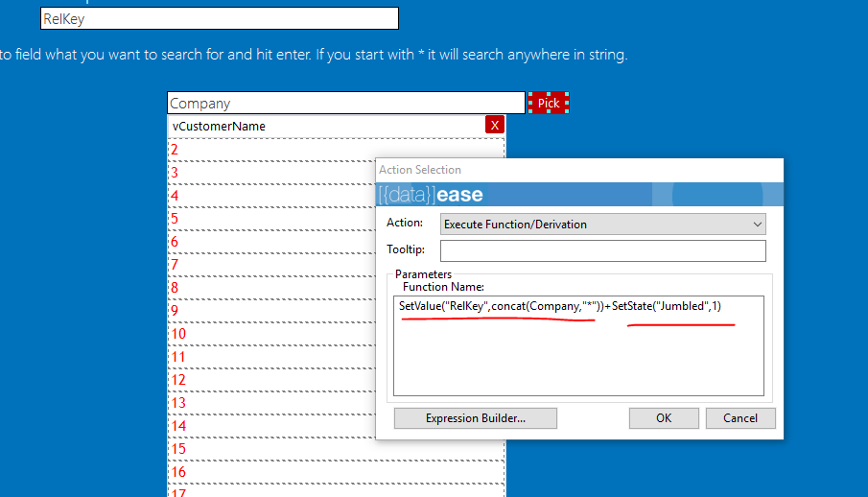The width and height of the screenshot is (868, 497).
Task: Open the Expression Builder
Action: point(476,418)
